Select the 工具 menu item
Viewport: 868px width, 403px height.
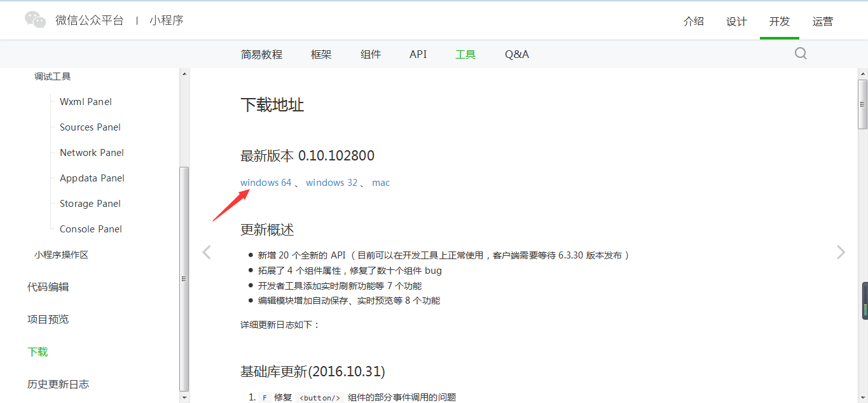tap(465, 54)
